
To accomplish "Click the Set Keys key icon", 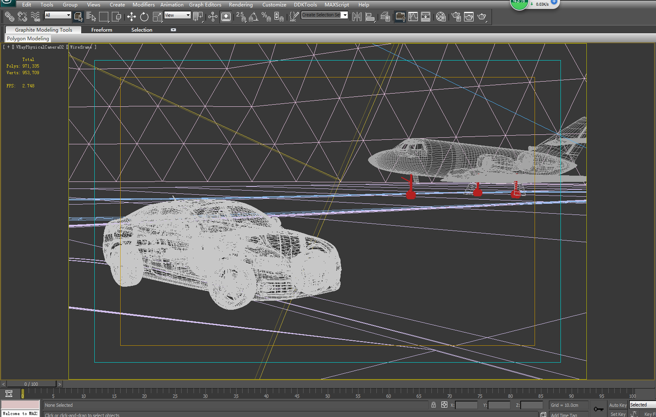I will [x=598, y=409].
